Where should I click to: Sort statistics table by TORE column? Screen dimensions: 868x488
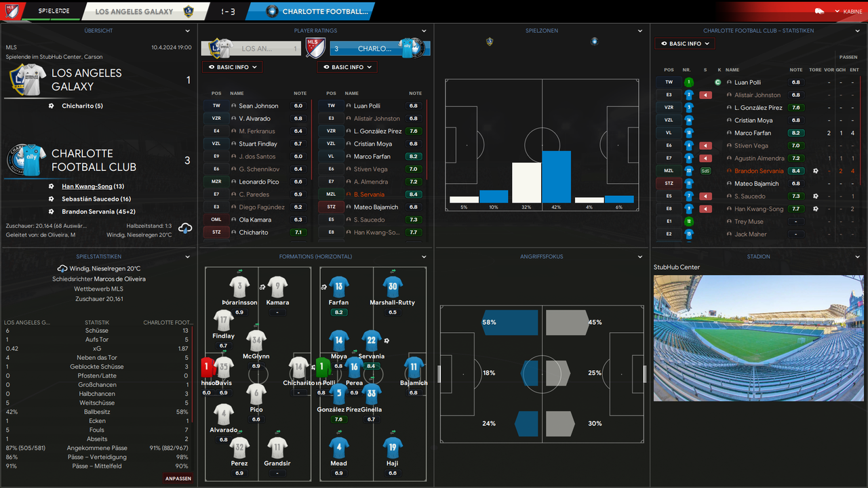[x=815, y=70]
